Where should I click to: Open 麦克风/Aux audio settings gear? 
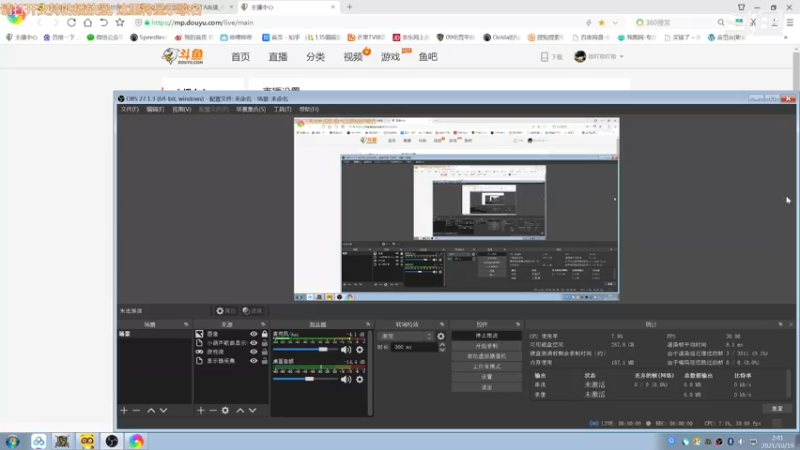click(x=360, y=349)
